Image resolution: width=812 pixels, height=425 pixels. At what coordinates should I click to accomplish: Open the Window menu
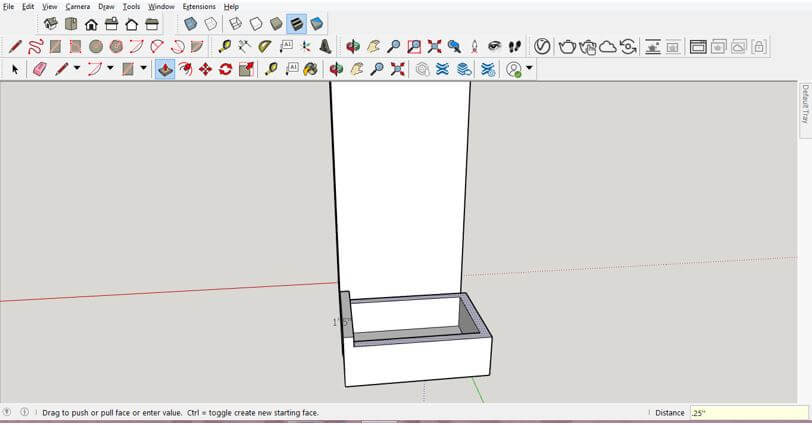coord(161,7)
